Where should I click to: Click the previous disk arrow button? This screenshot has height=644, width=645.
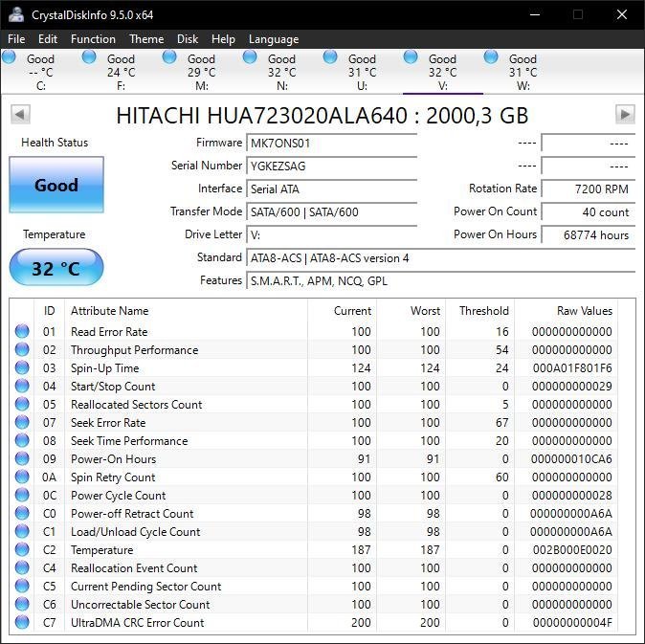point(19,115)
